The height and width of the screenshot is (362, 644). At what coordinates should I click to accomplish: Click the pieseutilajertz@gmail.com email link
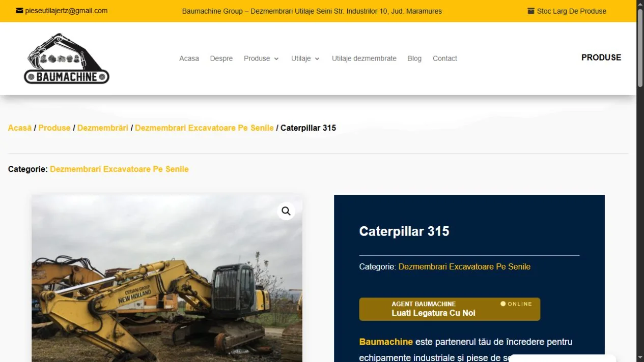point(66,11)
